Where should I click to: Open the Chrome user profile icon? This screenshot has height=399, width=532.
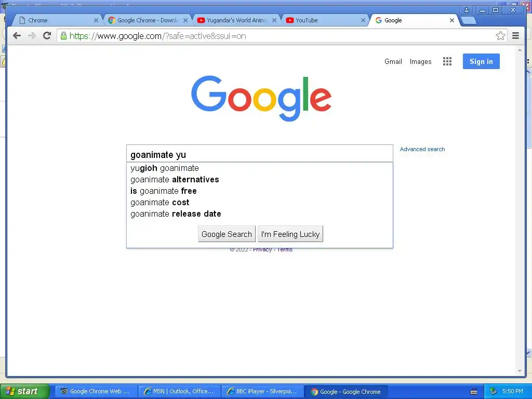467,10
